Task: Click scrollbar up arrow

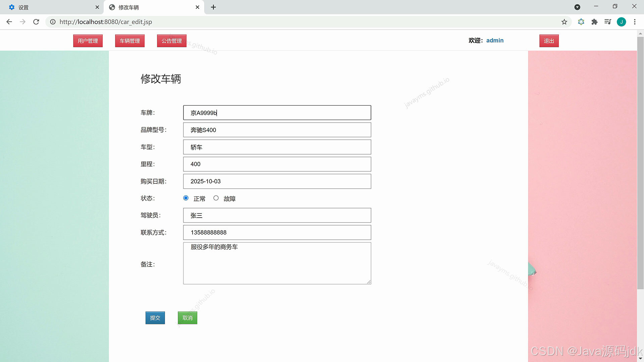Action: 640,33
